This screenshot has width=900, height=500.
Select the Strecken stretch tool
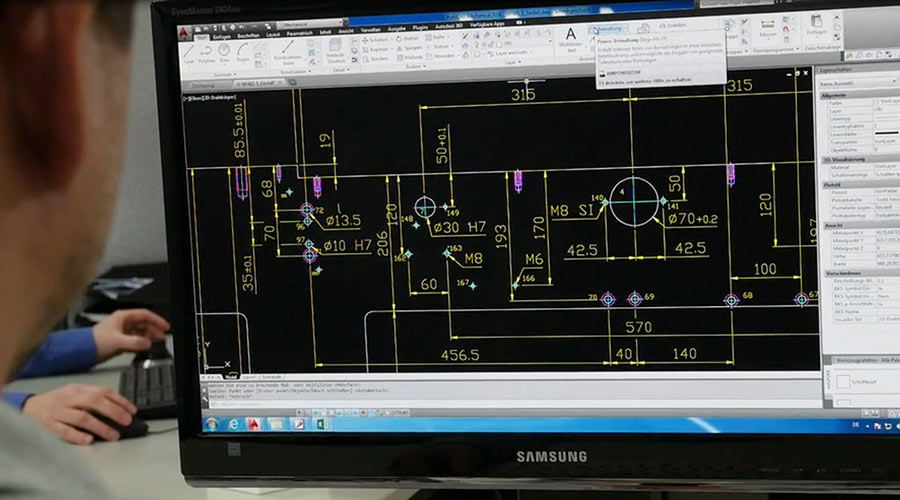pos(376,59)
